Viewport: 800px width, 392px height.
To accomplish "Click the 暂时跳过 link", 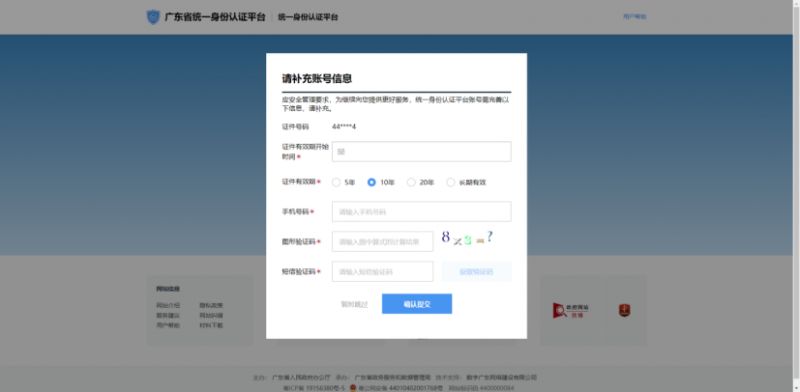I will pos(354,304).
